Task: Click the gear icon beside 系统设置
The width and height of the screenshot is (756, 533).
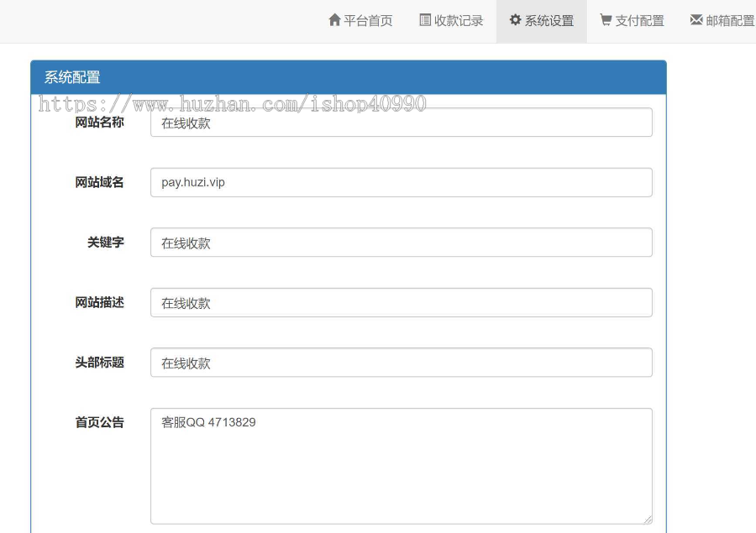Action: coord(516,20)
